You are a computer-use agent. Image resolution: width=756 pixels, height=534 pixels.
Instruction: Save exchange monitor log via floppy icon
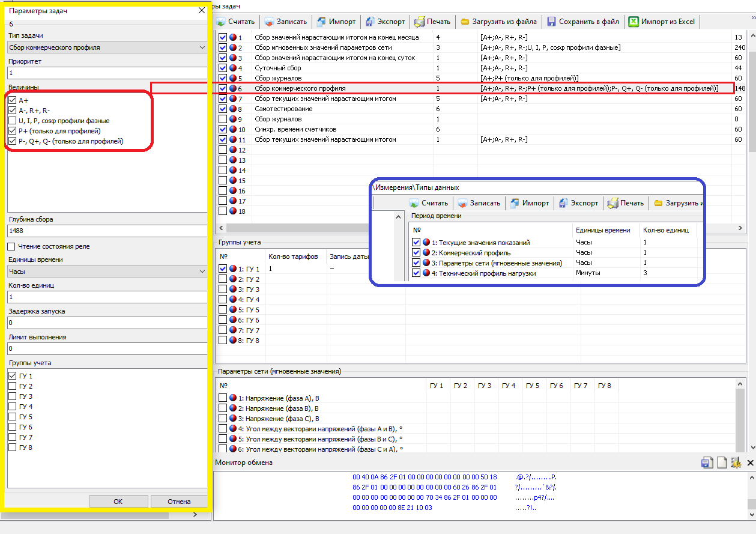707,463
